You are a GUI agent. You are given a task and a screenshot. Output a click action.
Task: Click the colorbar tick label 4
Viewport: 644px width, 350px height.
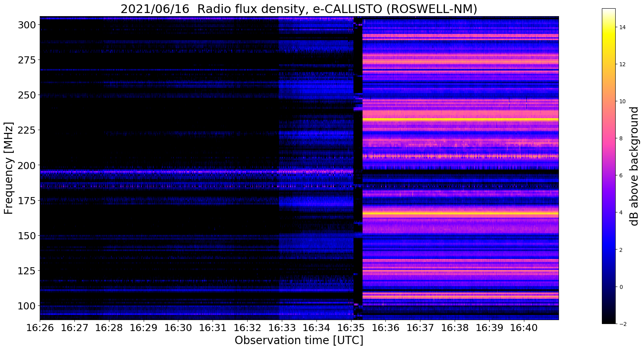[x=620, y=212]
